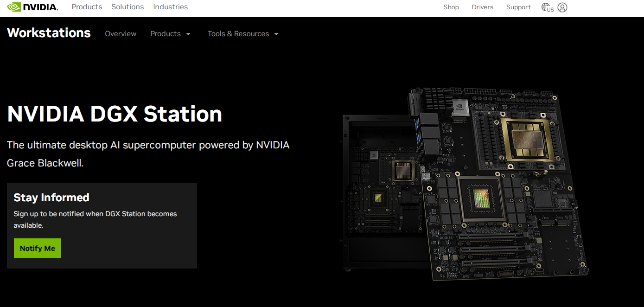The height and width of the screenshot is (307, 644).
Task: Click the Notify Me button
Action: click(x=38, y=248)
